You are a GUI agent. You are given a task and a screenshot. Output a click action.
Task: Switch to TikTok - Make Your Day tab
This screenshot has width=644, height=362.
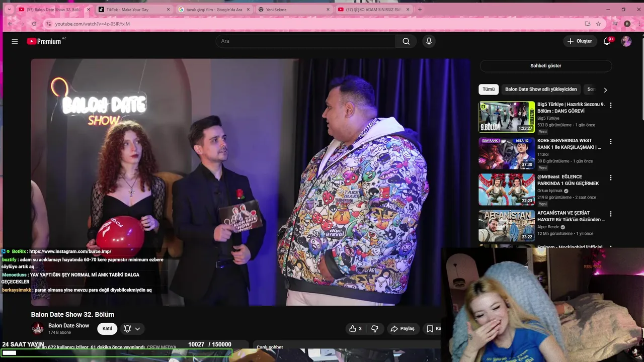tap(134, 9)
